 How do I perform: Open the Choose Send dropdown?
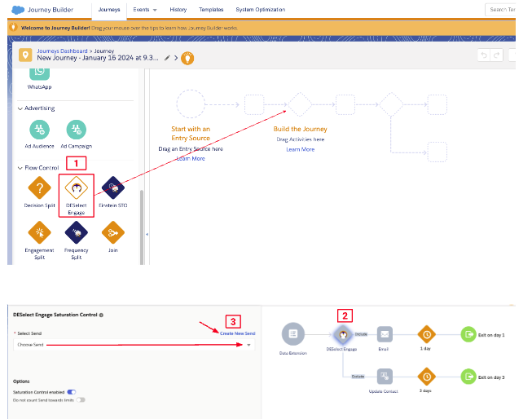[x=134, y=345]
